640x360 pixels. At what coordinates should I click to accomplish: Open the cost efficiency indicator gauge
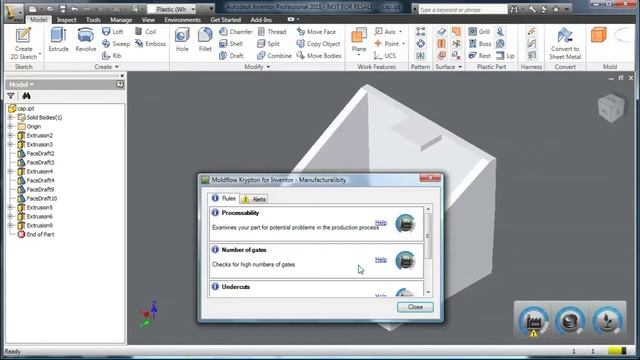tap(570, 321)
